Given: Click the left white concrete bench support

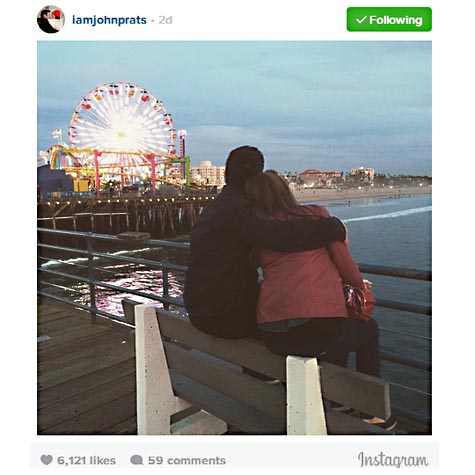Looking at the screenshot, I should pyautogui.click(x=152, y=370).
